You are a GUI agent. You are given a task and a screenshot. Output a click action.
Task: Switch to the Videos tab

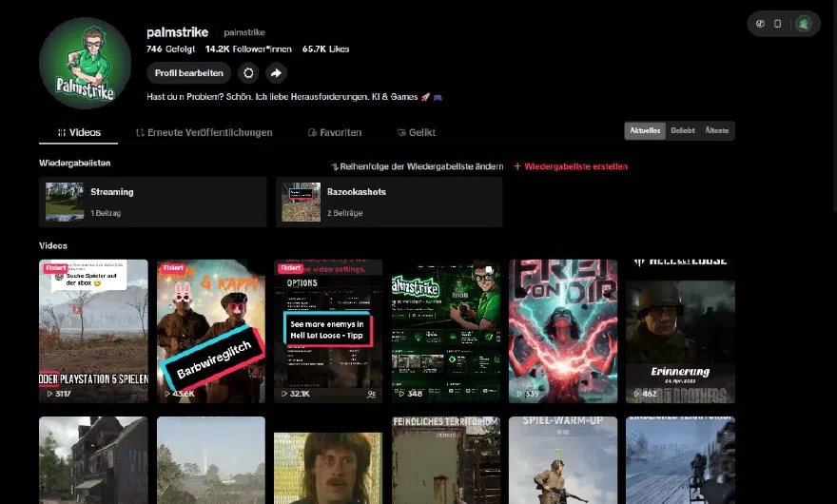coord(78,132)
